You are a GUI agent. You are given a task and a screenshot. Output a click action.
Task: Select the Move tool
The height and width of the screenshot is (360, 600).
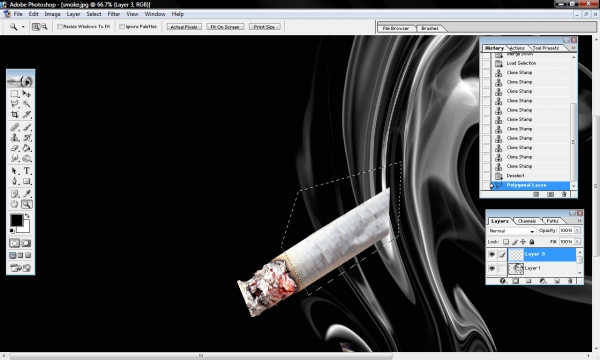point(26,94)
